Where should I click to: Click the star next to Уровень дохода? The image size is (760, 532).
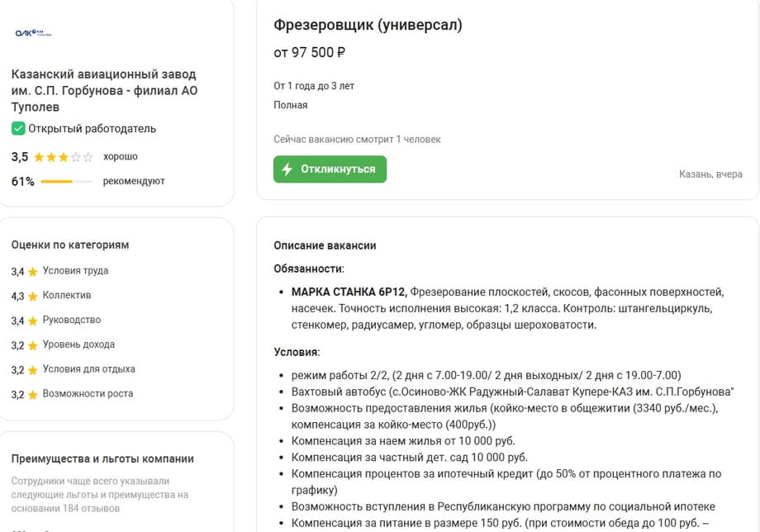(x=33, y=345)
